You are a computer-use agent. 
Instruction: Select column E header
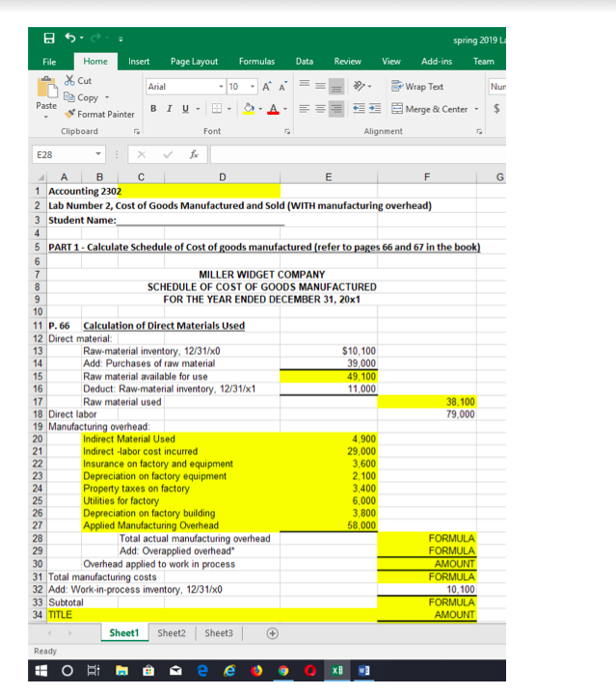point(329,177)
